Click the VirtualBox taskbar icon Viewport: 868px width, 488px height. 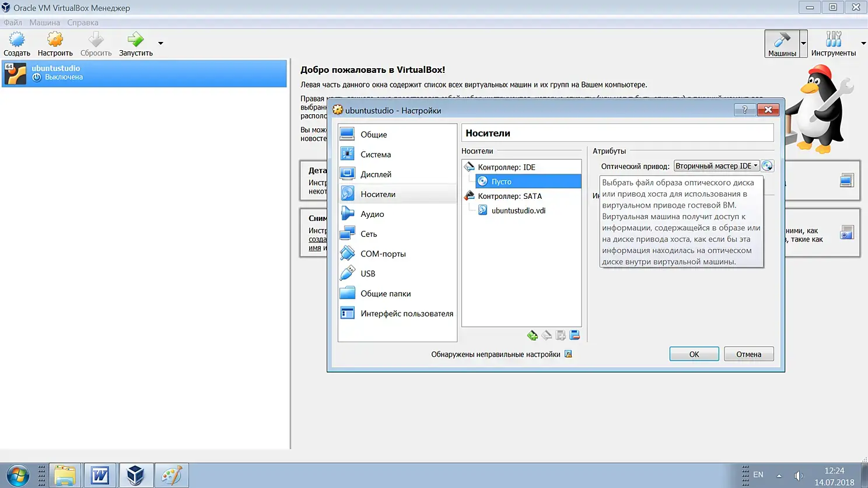tap(136, 476)
